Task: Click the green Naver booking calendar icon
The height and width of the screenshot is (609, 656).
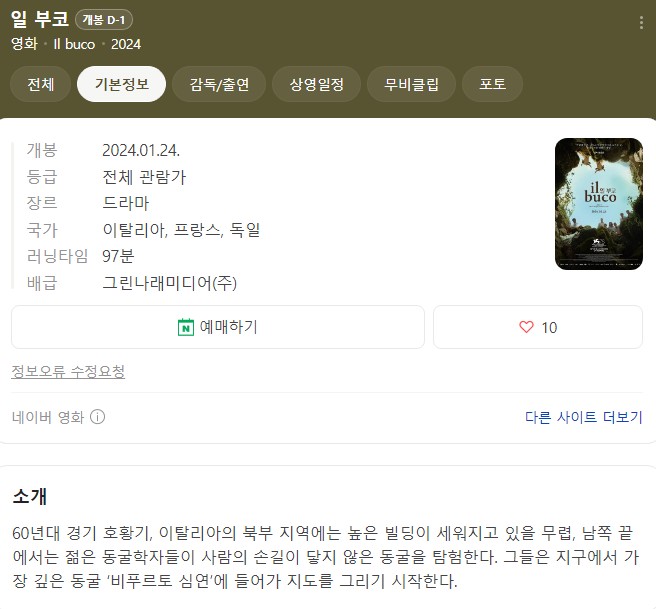Action: (x=186, y=327)
